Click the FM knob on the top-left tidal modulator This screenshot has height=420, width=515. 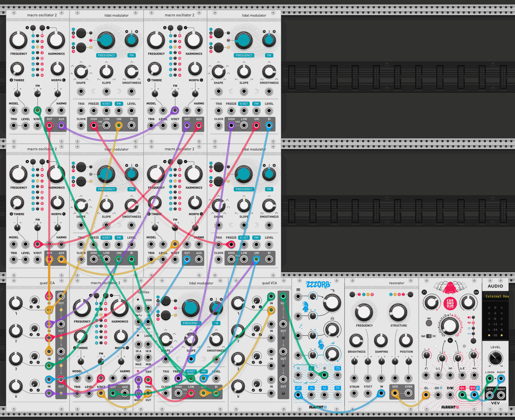pos(131,40)
